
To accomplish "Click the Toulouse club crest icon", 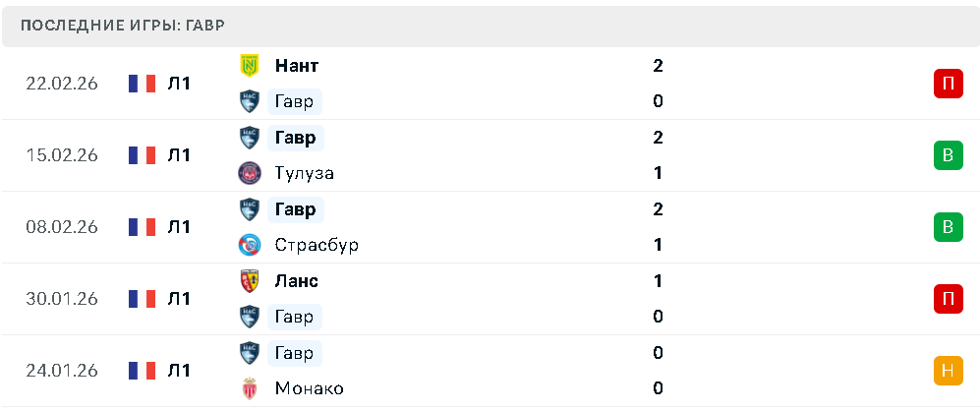I will coord(250,173).
